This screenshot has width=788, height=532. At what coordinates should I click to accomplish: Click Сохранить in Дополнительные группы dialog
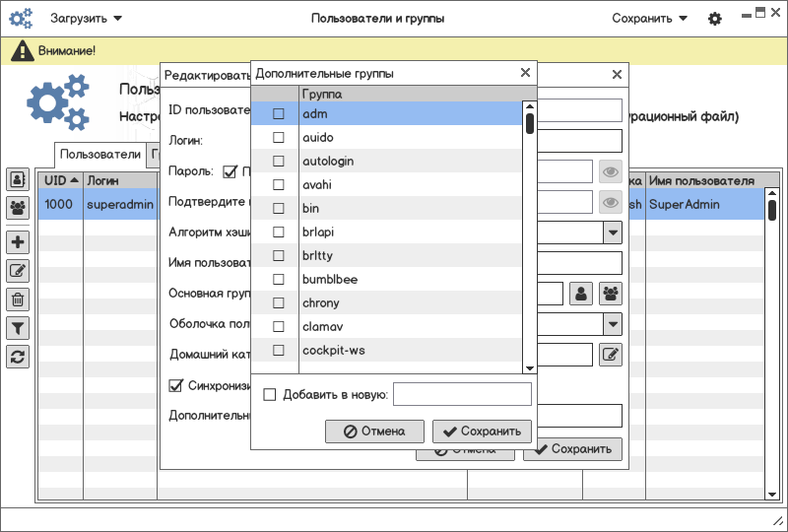click(x=482, y=432)
